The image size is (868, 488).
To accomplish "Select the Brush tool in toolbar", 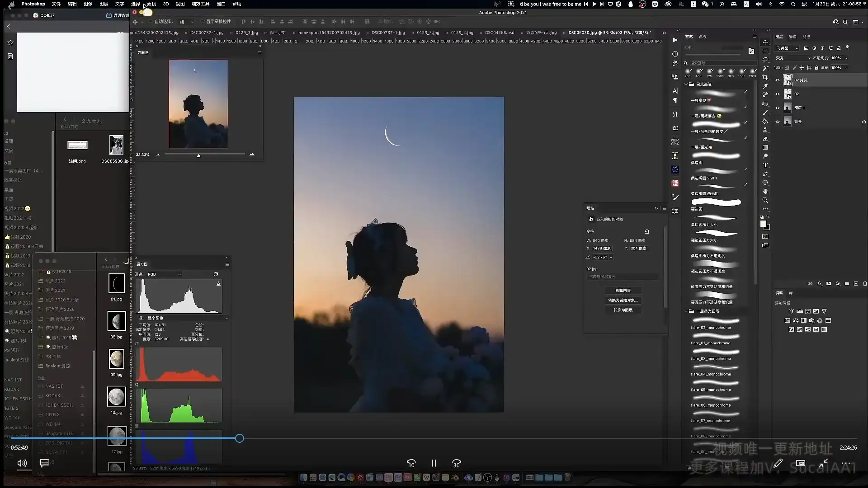I will click(x=765, y=112).
